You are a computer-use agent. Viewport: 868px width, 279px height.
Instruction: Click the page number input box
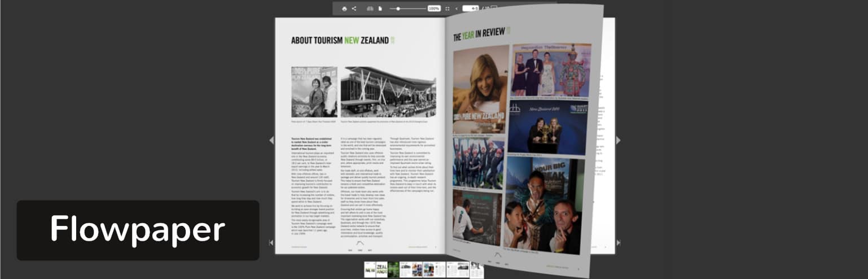click(470, 8)
